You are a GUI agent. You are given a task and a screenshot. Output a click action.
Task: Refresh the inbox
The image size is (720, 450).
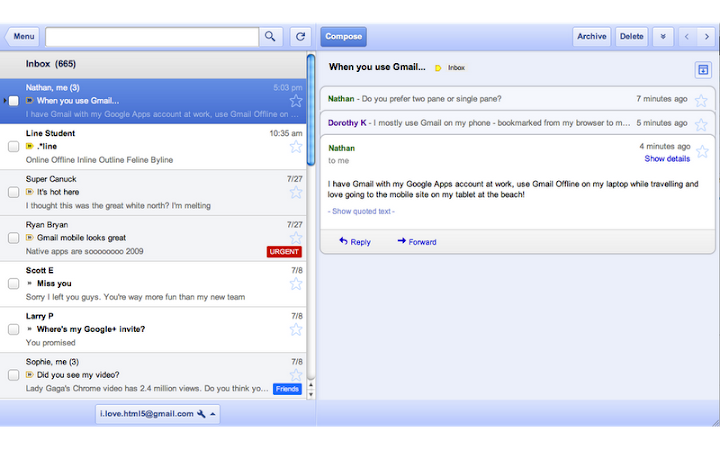click(x=300, y=37)
